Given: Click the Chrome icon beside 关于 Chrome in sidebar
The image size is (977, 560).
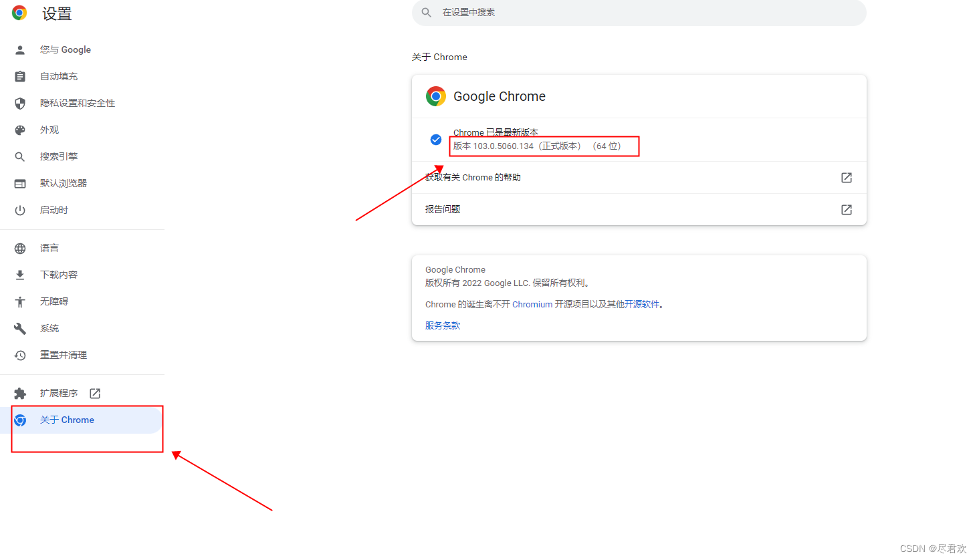Looking at the screenshot, I should coord(20,420).
